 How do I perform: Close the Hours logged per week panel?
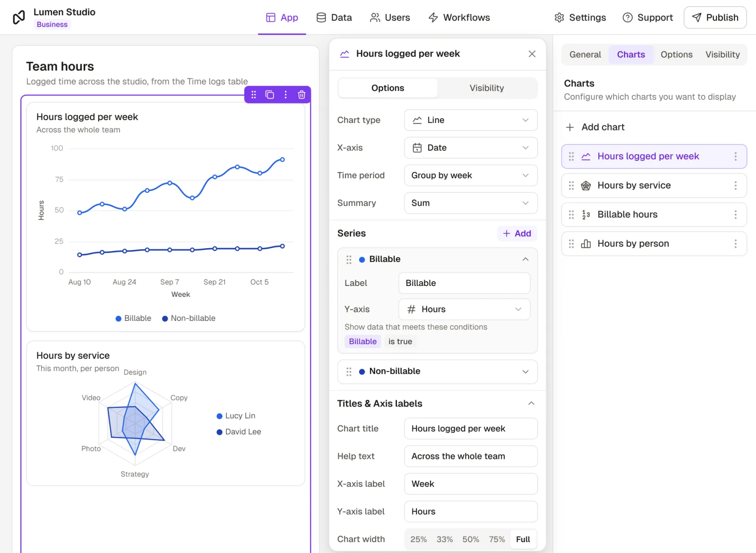click(x=532, y=54)
